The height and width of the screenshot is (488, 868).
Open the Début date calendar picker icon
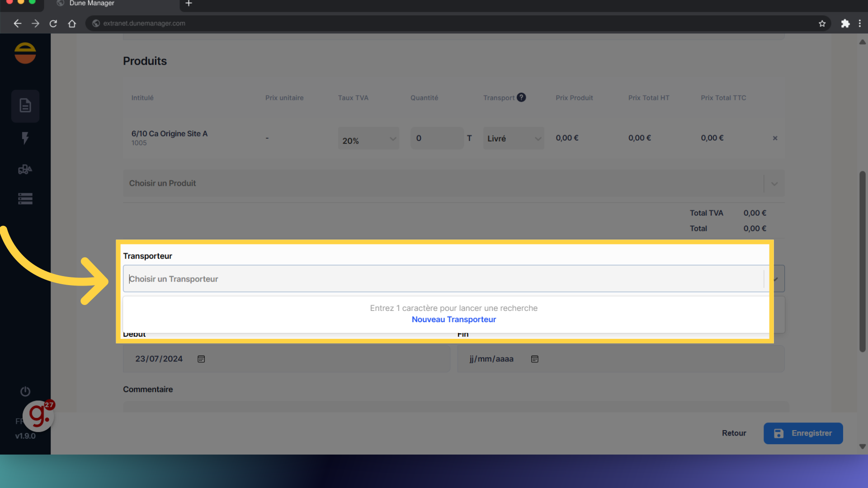[x=201, y=359]
